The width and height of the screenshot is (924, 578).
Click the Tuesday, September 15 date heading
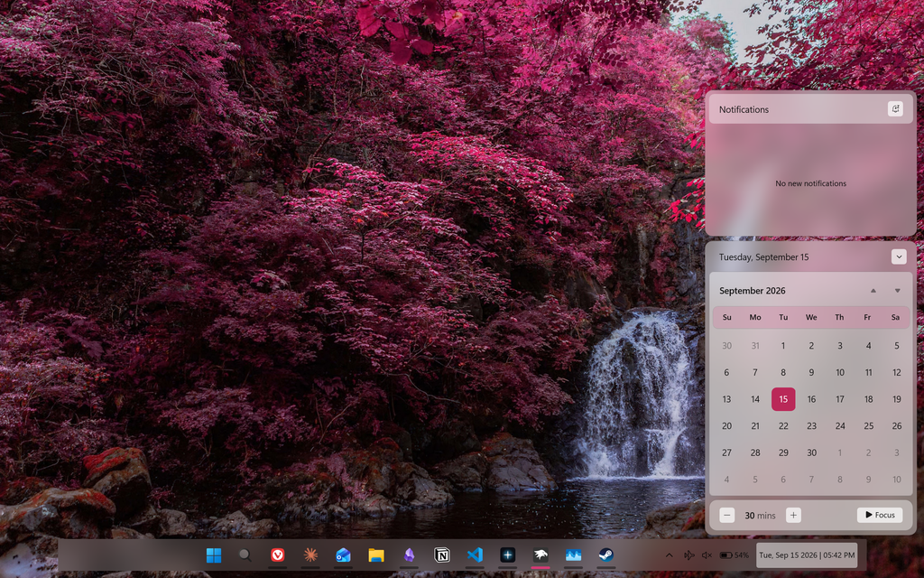click(763, 257)
